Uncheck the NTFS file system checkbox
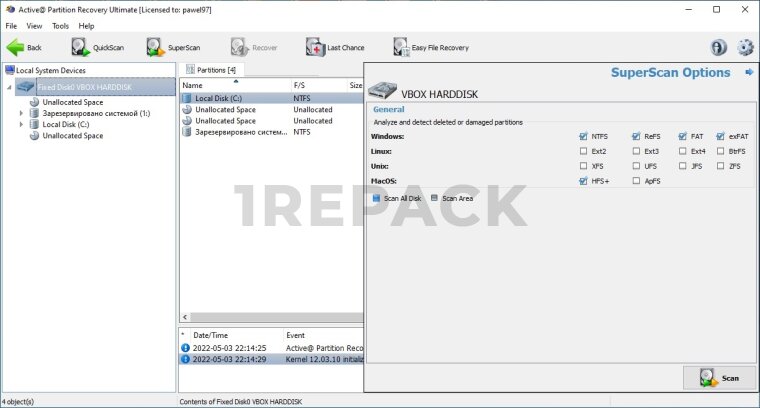Viewport: 760px width, 408px height. (583, 136)
